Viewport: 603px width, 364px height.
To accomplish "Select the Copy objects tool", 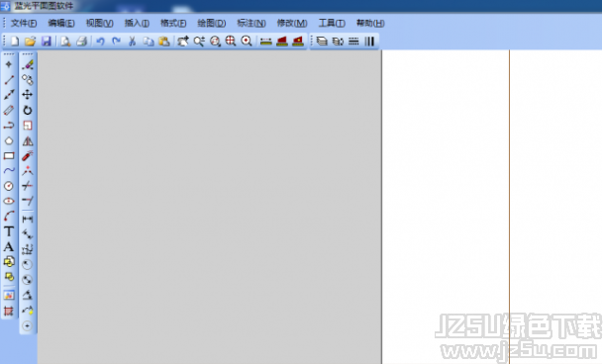I will [x=28, y=80].
